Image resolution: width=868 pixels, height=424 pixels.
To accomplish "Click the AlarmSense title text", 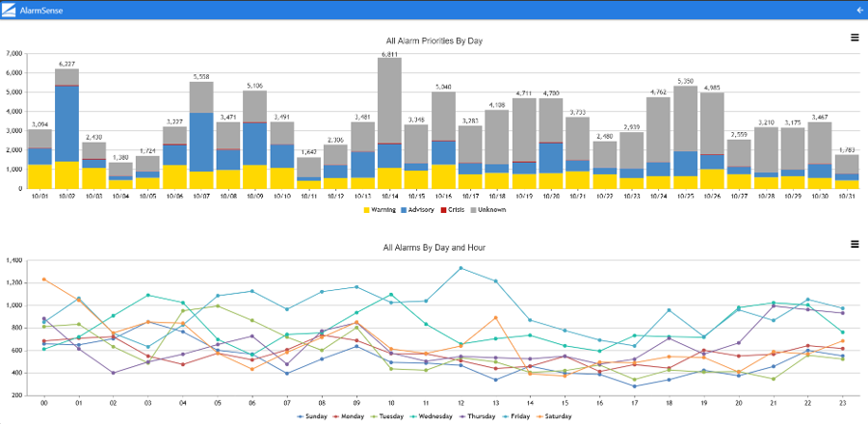I will (41, 11).
